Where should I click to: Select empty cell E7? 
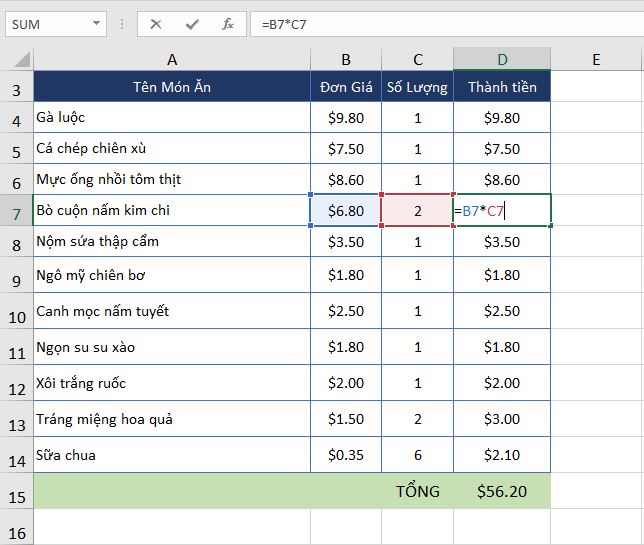pos(596,210)
